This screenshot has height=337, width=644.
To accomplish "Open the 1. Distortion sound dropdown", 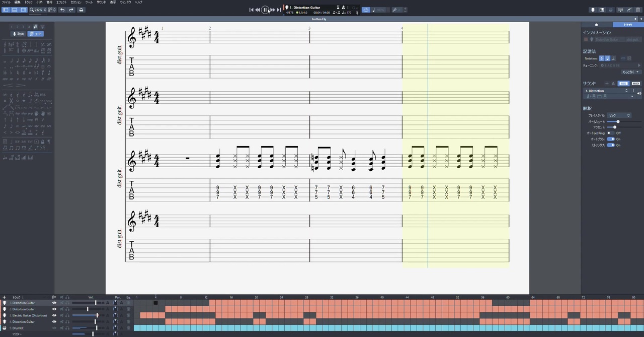I will (607, 91).
